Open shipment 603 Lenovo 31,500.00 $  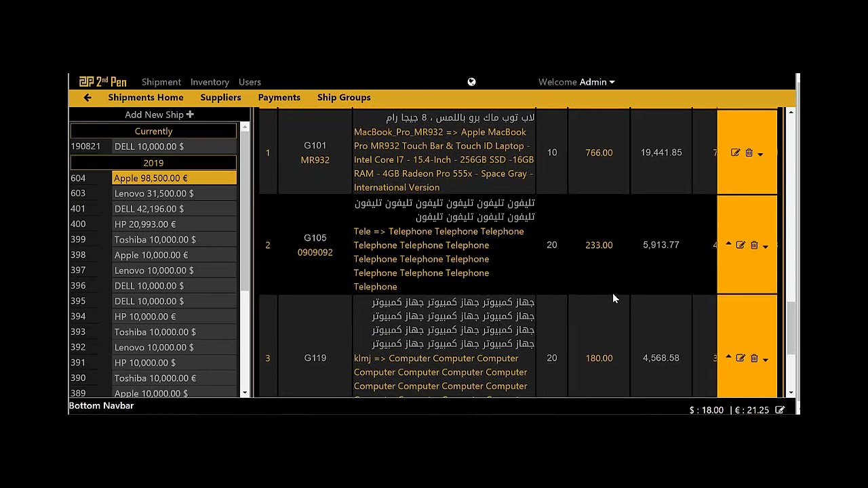coord(153,193)
